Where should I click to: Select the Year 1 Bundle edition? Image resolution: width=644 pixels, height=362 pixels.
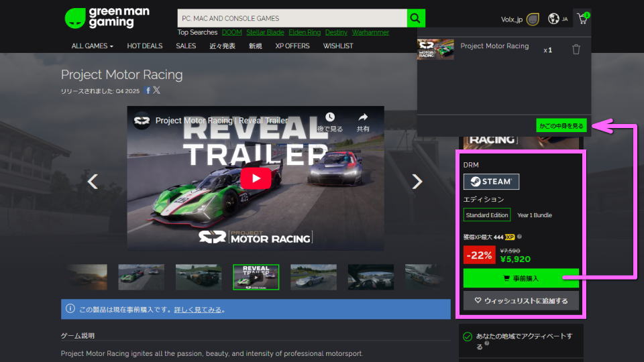pyautogui.click(x=535, y=215)
